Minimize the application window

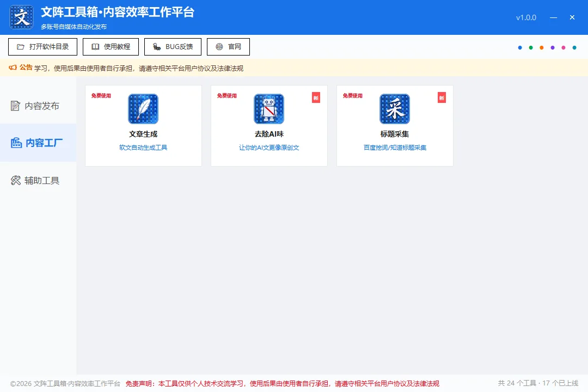(554, 17)
